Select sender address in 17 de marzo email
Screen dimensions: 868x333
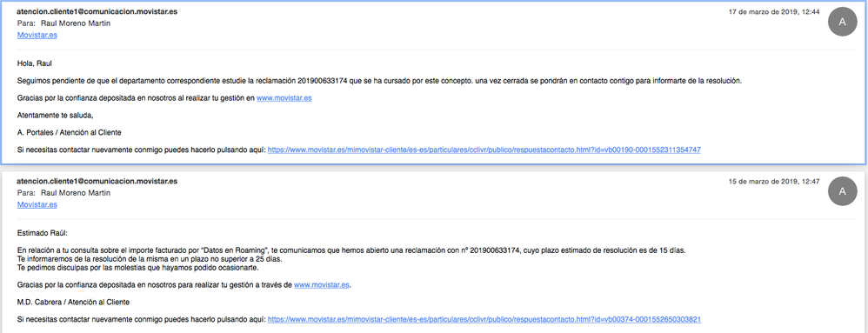[x=97, y=11]
